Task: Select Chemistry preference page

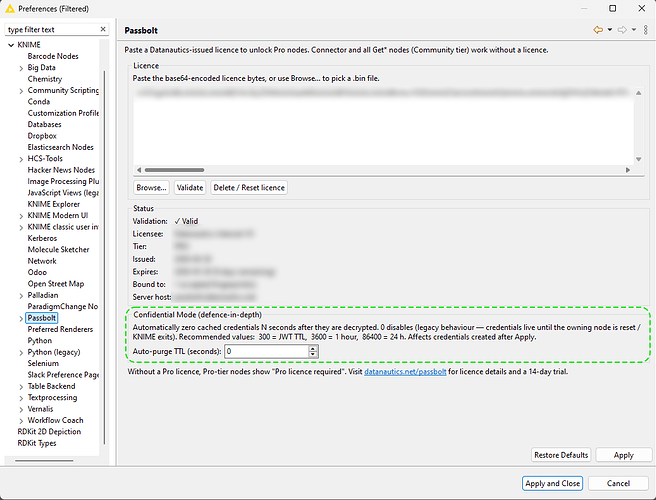Action: [45, 79]
